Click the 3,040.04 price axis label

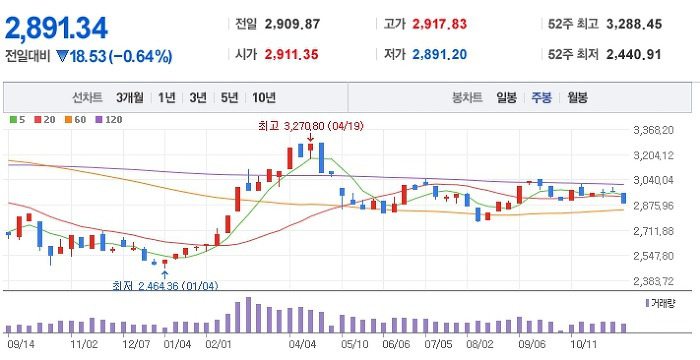(653, 180)
